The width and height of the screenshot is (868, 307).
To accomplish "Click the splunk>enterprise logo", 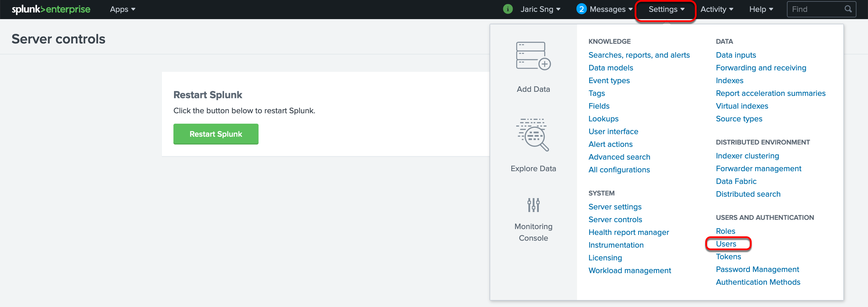I will (x=51, y=9).
